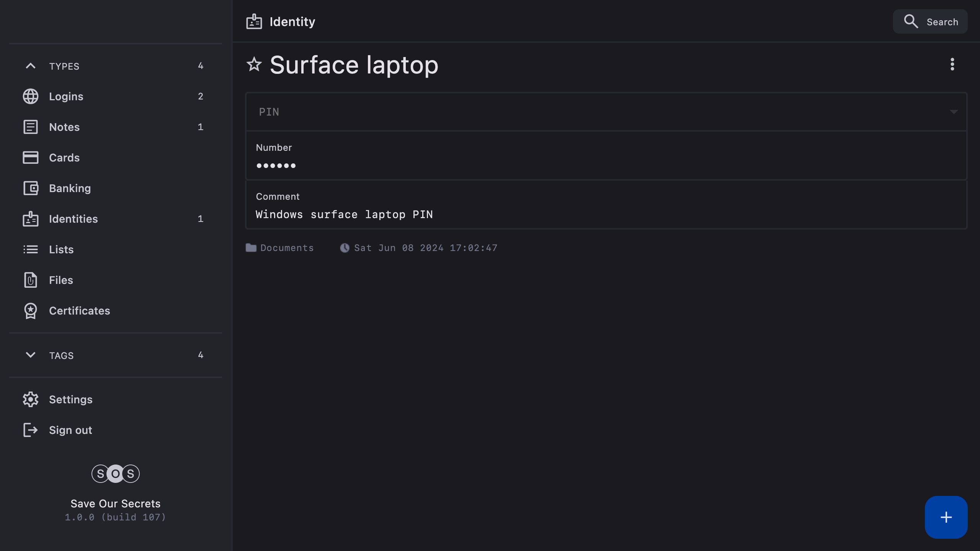This screenshot has height=551, width=980.
Task: Open the three-dot more options menu
Action: click(x=952, y=64)
